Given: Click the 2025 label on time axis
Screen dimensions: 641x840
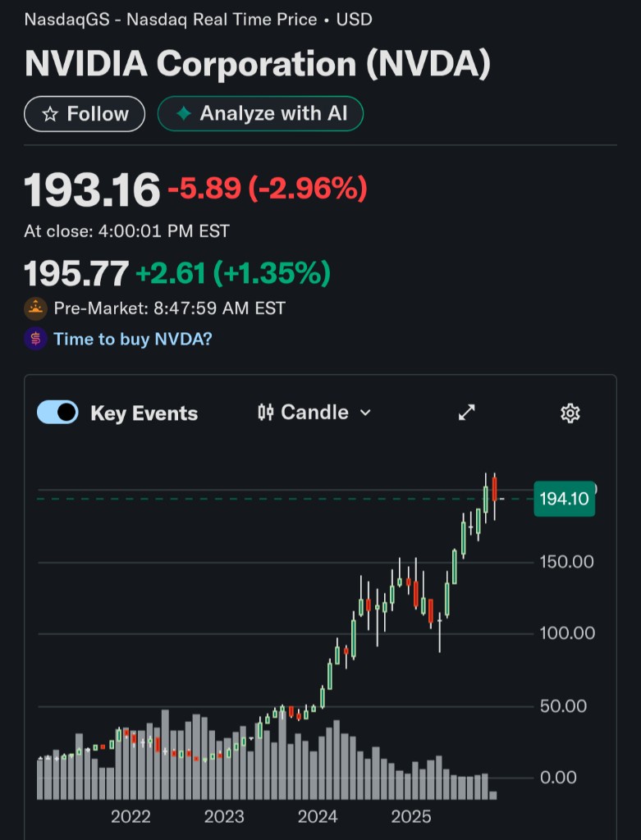Looking at the screenshot, I should coord(411,816).
